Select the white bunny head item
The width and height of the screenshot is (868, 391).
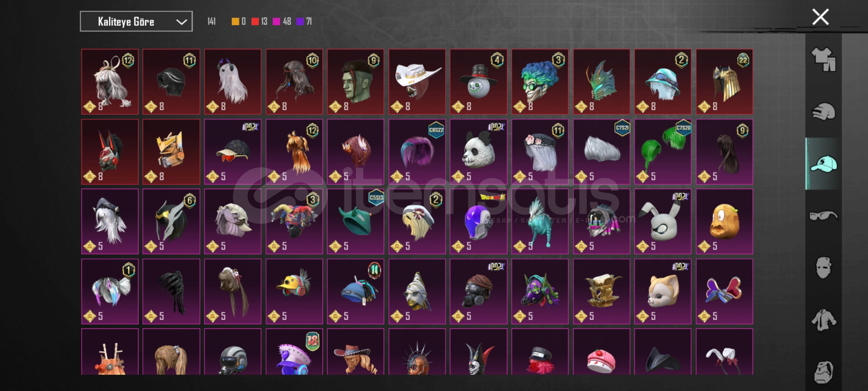coord(663,222)
